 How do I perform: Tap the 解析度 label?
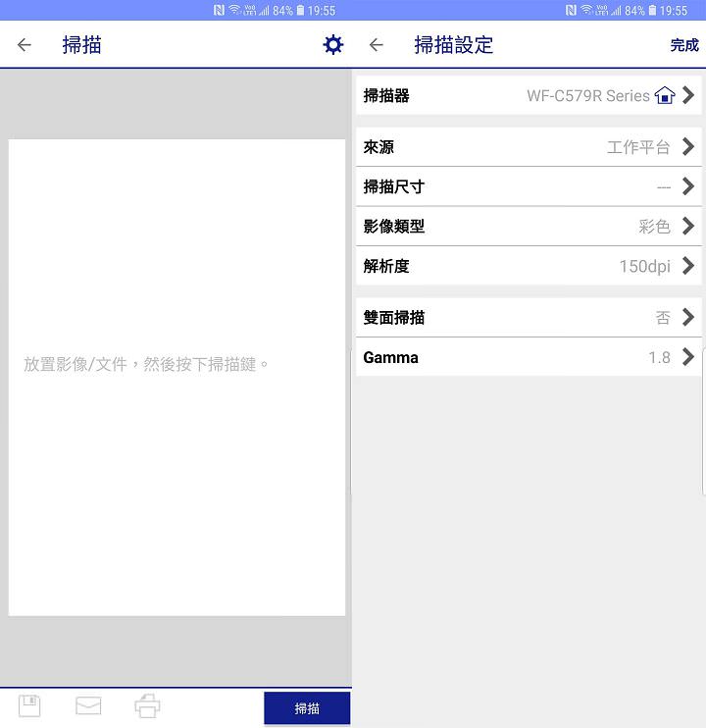click(x=386, y=266)
